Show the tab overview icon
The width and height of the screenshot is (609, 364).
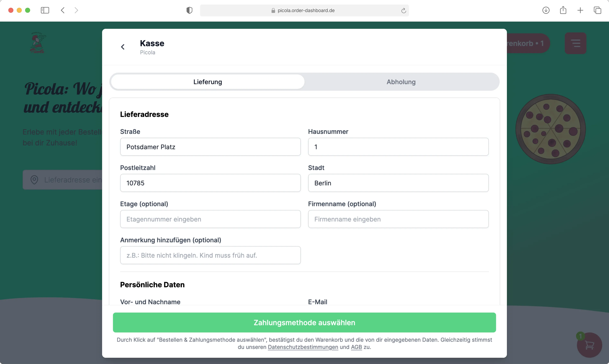click(597, 10)
